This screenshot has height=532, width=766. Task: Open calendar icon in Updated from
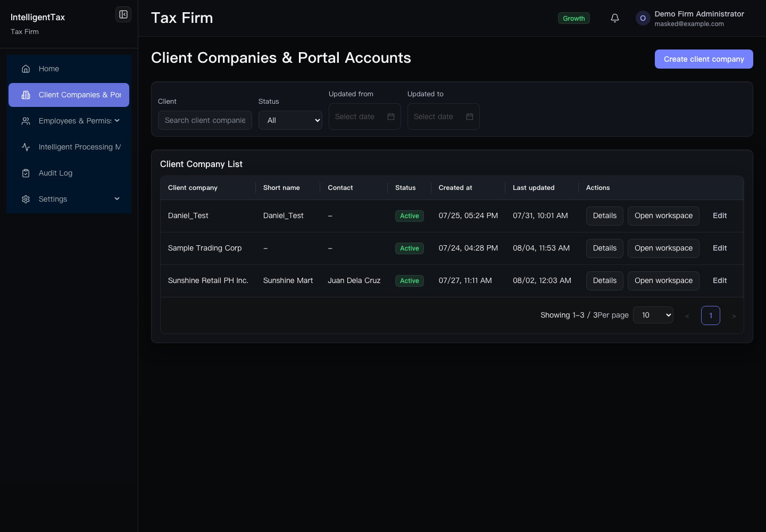tap(391, 117)
